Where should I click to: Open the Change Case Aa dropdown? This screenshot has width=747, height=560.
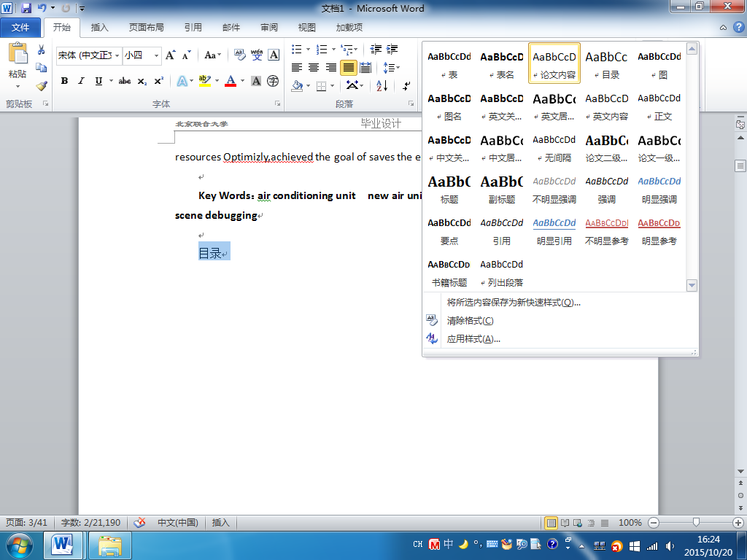tap(213, 55)
